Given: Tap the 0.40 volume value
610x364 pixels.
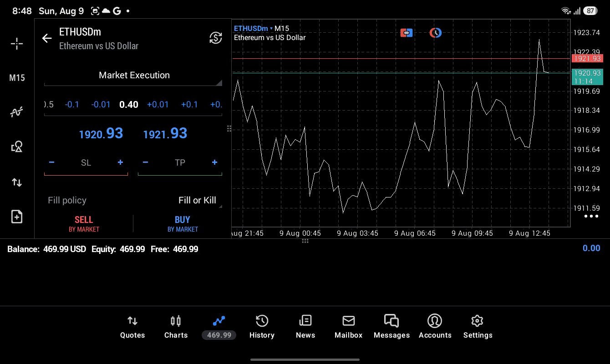Looking at the screenshot, I should [129, 105].
